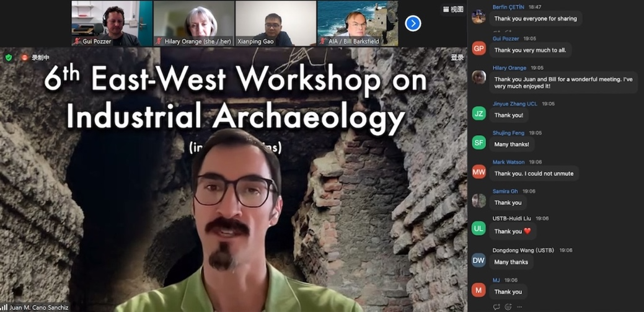Image resolution: width=644 pixels, height=312 pixels.
Task: Select Dongdong Wang's 'Many thanks' message
Action: click(x=511, y=262)
